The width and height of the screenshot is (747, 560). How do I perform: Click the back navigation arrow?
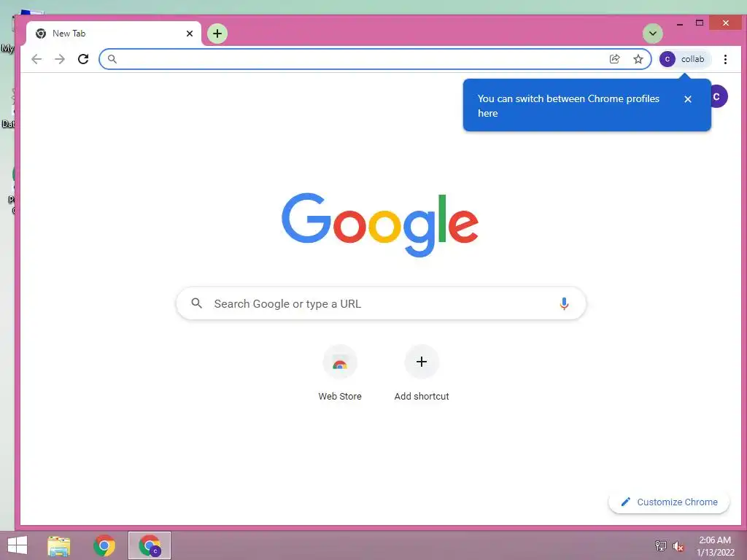click(36, 59)
